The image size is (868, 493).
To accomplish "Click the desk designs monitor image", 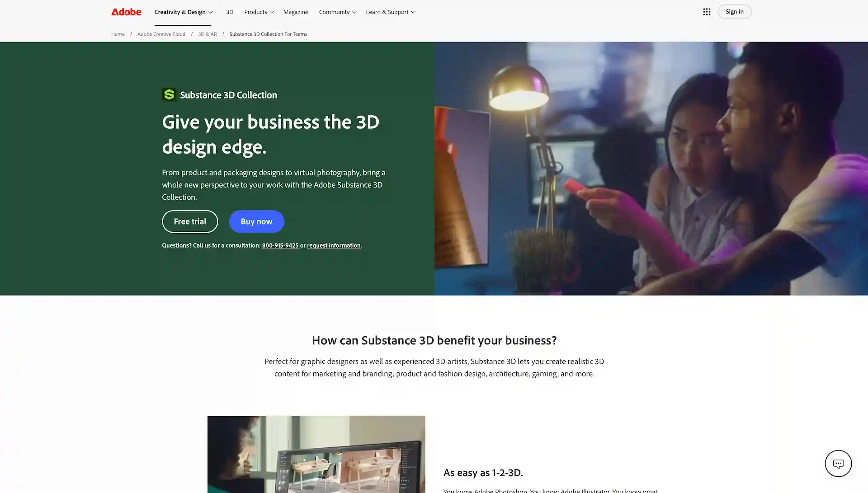I will coord(316,454).
